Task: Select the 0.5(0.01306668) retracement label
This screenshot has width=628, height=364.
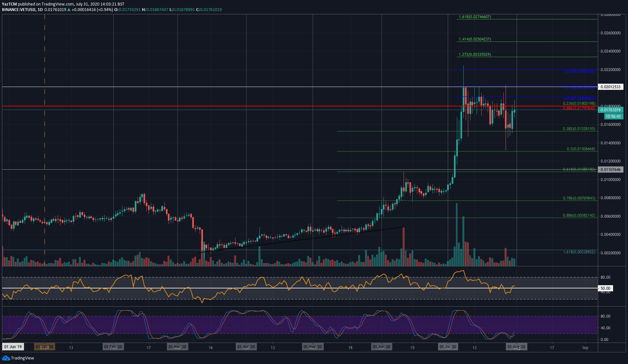Action: [x=581, y=149]
